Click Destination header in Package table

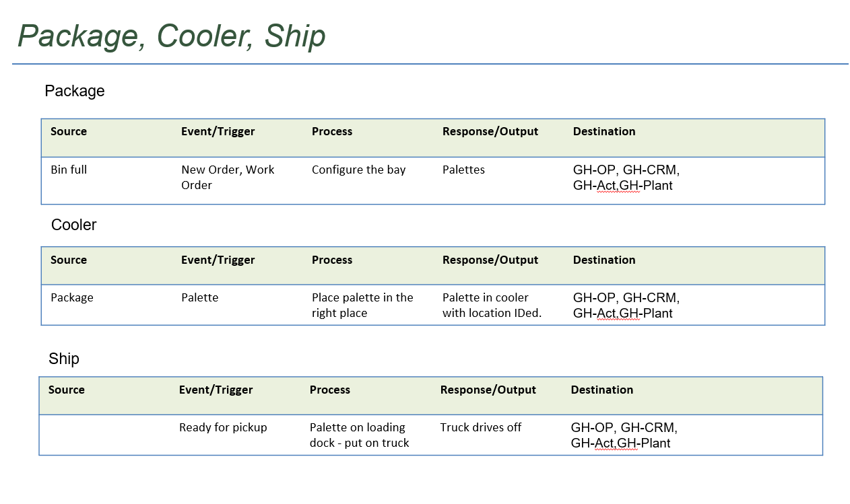604,131
